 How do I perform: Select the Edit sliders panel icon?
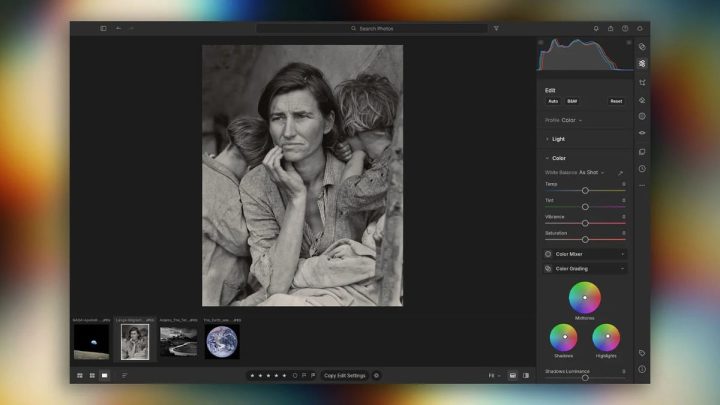642,63
